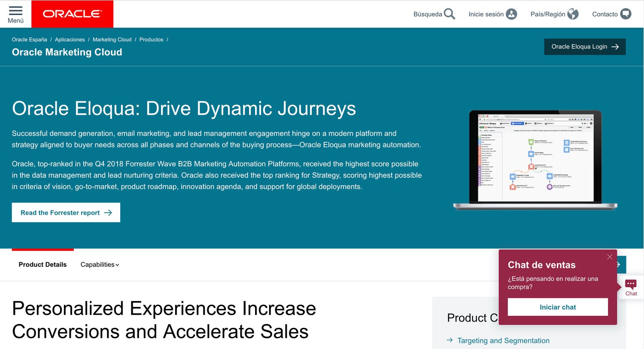
Task: Open the Productos breadcrumb link
Action: tap(151, 39)
